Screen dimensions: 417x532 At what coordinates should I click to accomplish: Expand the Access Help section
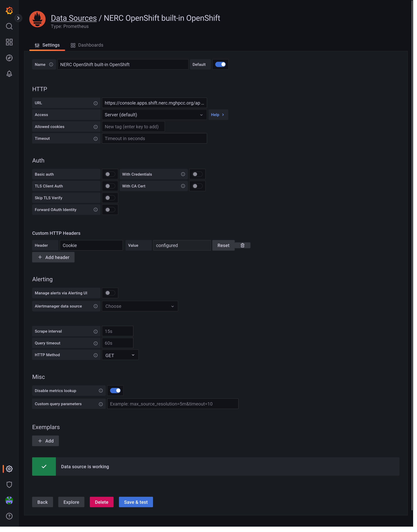tap(220, 116)
